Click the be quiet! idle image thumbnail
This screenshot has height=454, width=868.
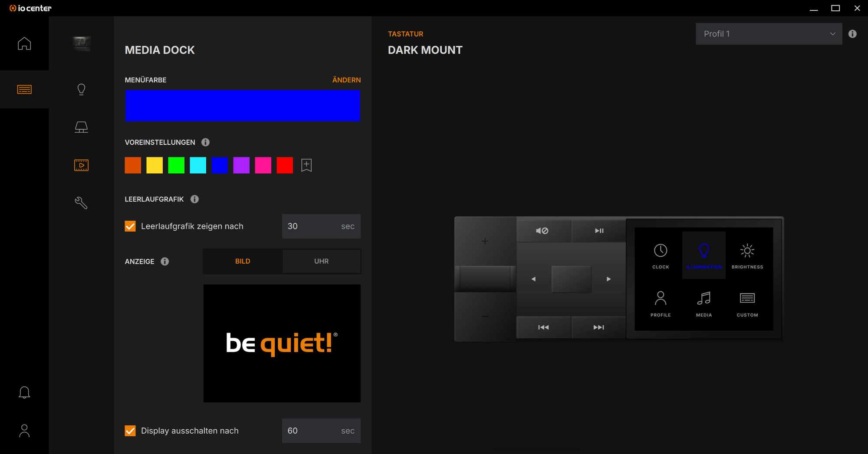pyautogui.click(x=282, y=343)
